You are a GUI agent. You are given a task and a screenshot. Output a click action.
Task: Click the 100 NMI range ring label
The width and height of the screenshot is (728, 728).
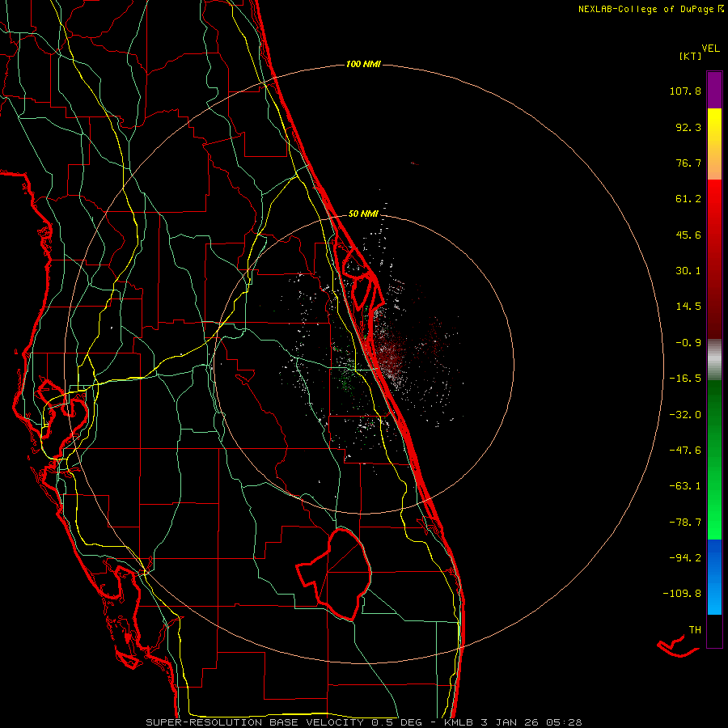pos(363,64)
